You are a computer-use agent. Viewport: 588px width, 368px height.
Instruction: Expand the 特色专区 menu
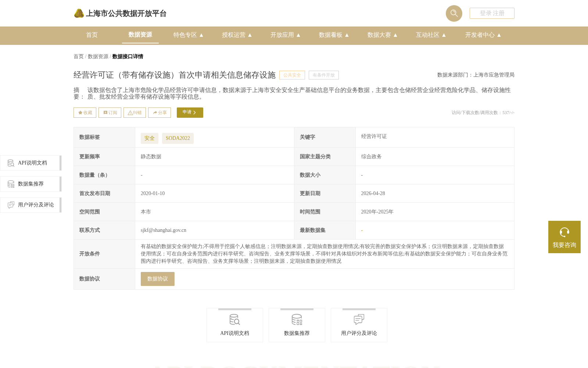pyautogui.click(x=189, y=35)
